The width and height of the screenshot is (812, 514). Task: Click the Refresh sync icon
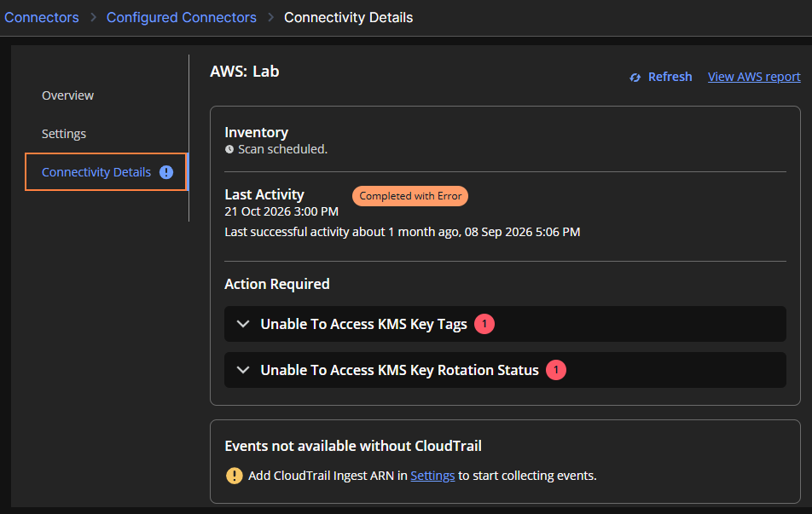pos(635,78)
